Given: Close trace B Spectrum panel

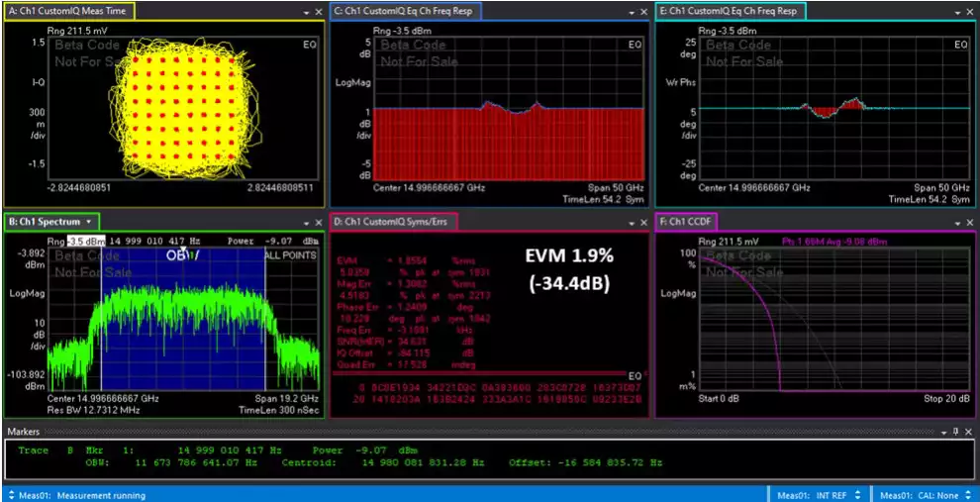Looking at the screenshot, I should pyautogui.click(x=318, y=223).
